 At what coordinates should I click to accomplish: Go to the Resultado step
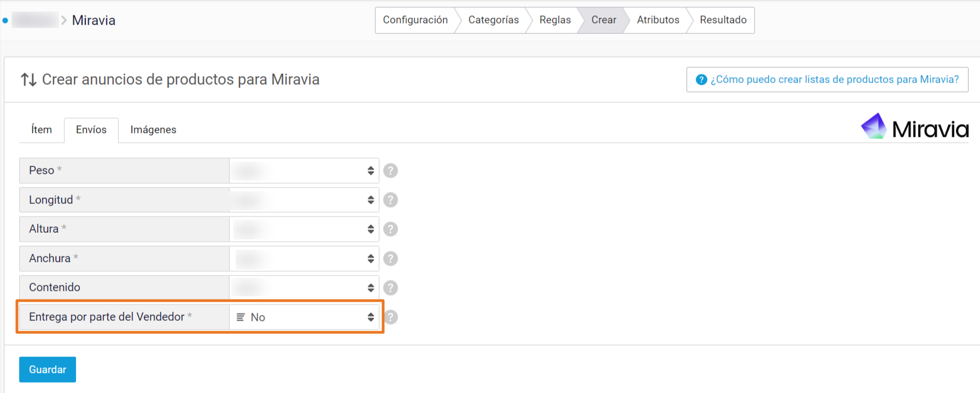(723, 20)
